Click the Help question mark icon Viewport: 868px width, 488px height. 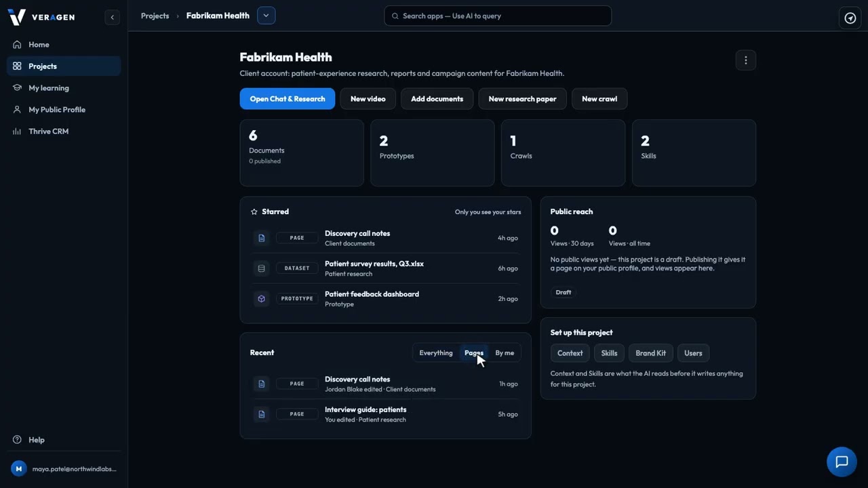[18, 440]
